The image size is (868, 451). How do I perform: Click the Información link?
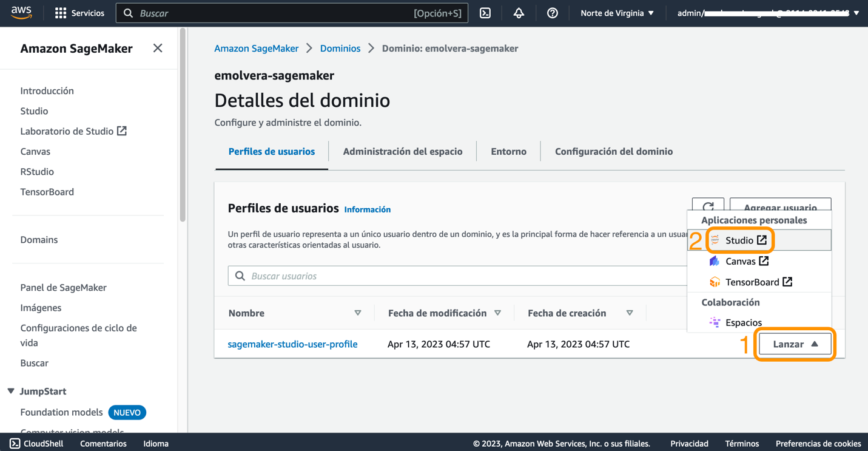[368, 209]
